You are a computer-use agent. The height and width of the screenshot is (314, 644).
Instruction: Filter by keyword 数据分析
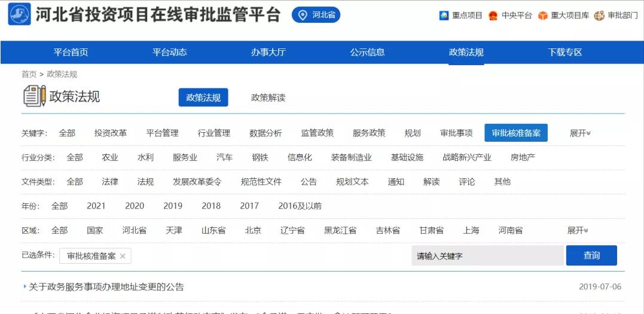coord(265,133)
